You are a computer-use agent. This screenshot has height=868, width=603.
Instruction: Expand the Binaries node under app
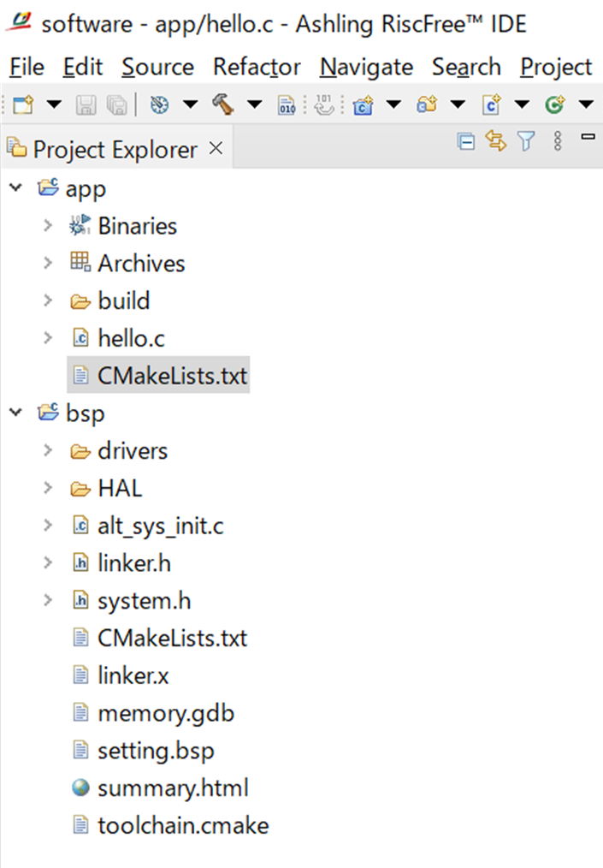pos(48,226)
